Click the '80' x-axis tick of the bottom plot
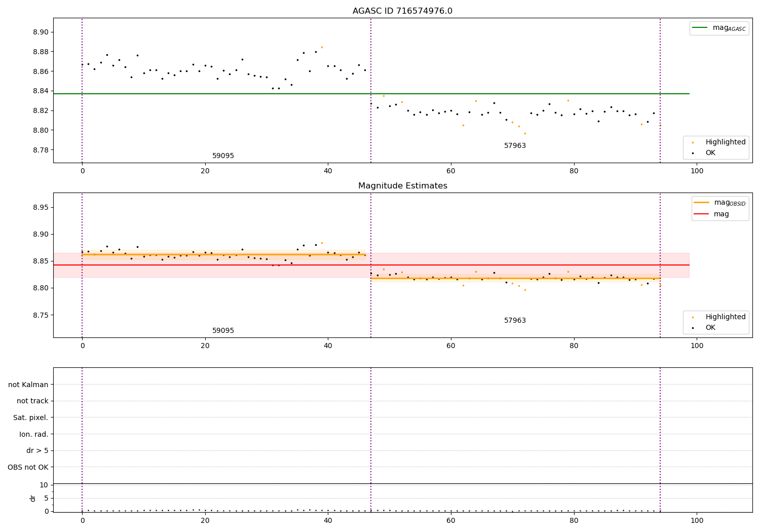760x532 pixels. pos(574,521)
